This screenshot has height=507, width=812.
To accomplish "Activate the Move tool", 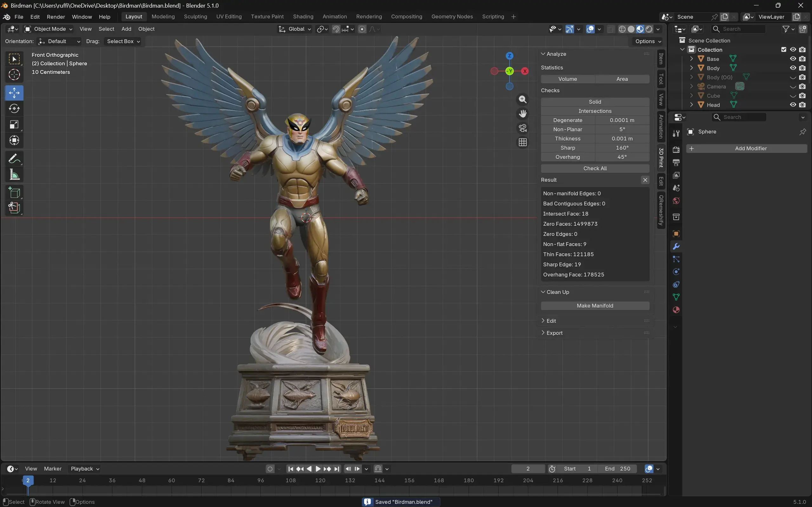I will pyautogui.click(x=14, y=93).
